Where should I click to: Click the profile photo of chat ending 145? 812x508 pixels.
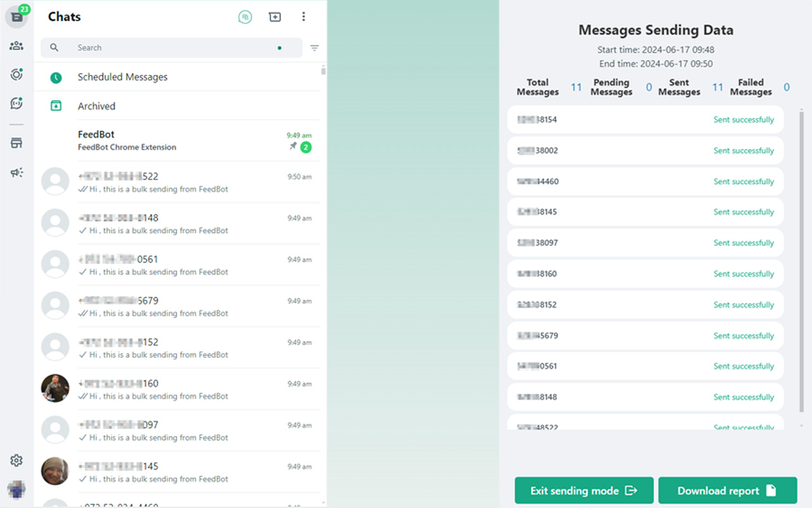(x=55, y=471)
